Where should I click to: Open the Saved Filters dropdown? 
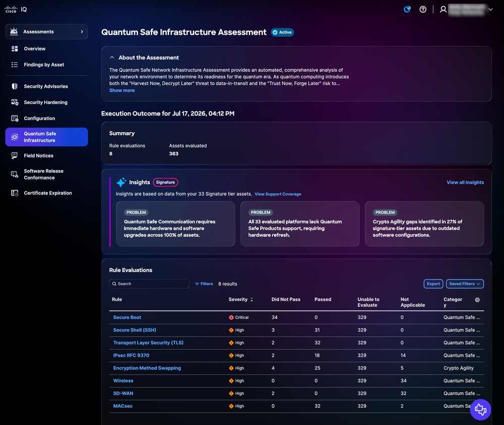tap(465, 284)
